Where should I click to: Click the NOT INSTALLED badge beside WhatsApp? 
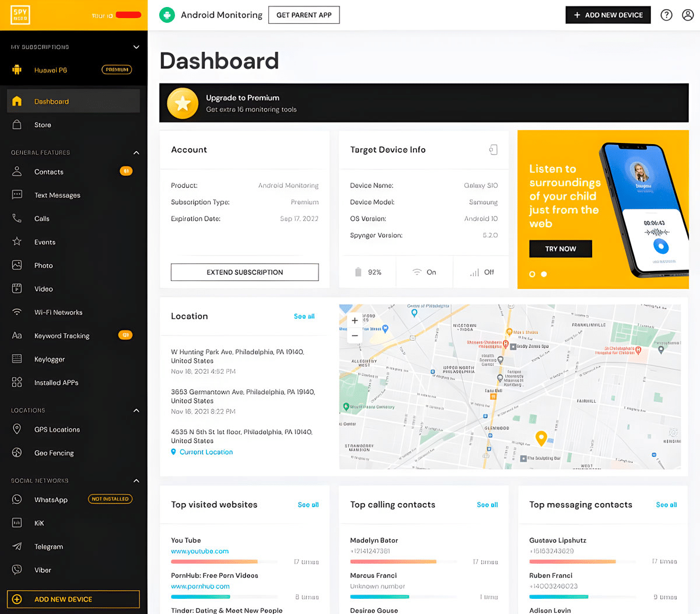pyautogui.click(x=110, y=499)
